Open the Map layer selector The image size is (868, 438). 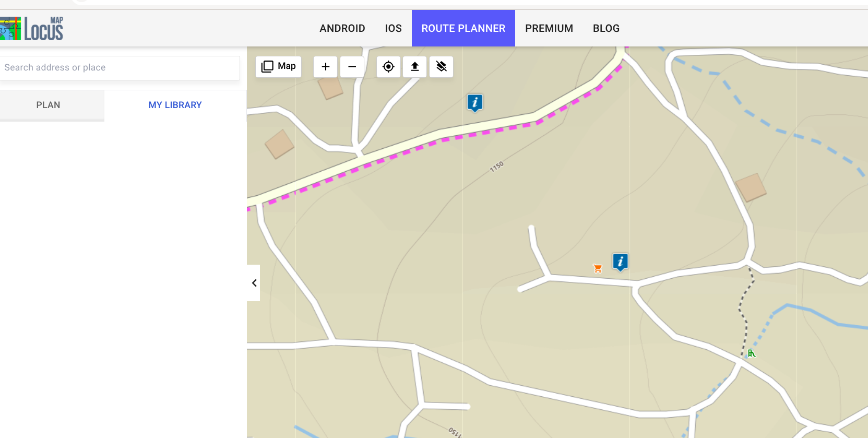pyautogui.click(x=279, y=66)
